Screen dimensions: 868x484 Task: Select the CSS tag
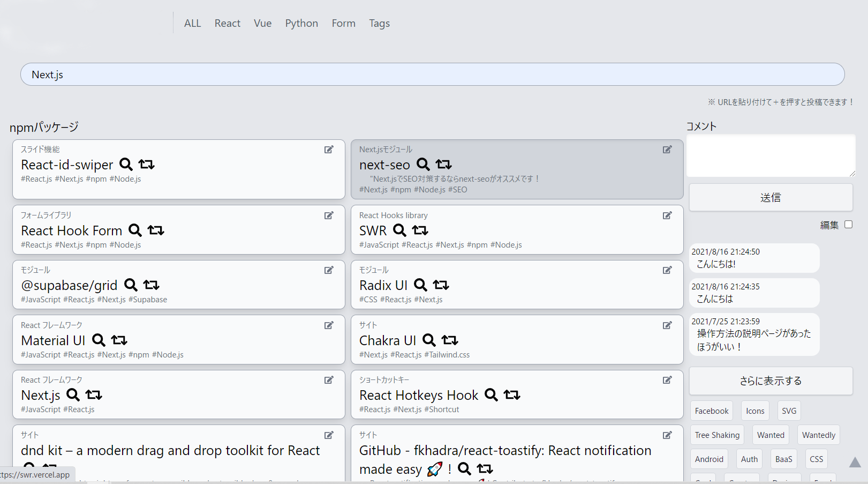pyautogui.click(x=817, y=459)
